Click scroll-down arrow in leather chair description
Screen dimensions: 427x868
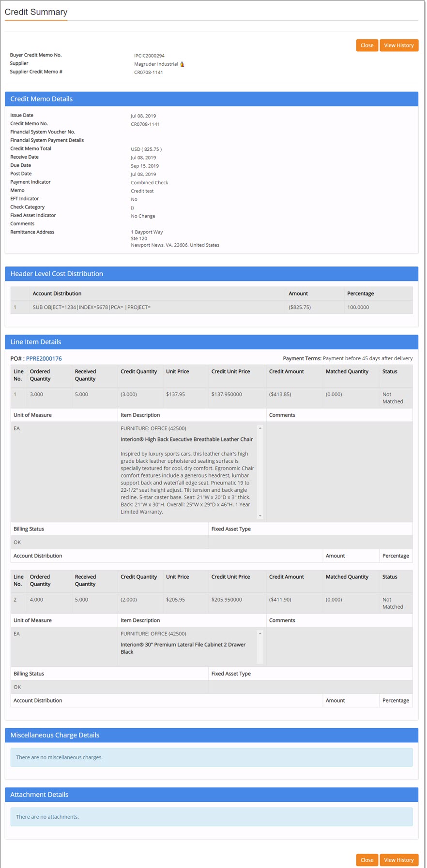[x=260, y=516]
